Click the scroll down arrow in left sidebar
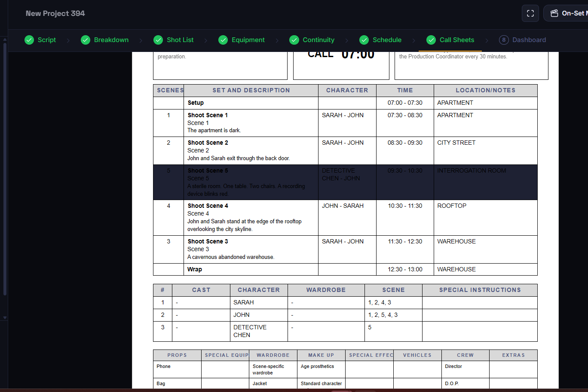 5,318
